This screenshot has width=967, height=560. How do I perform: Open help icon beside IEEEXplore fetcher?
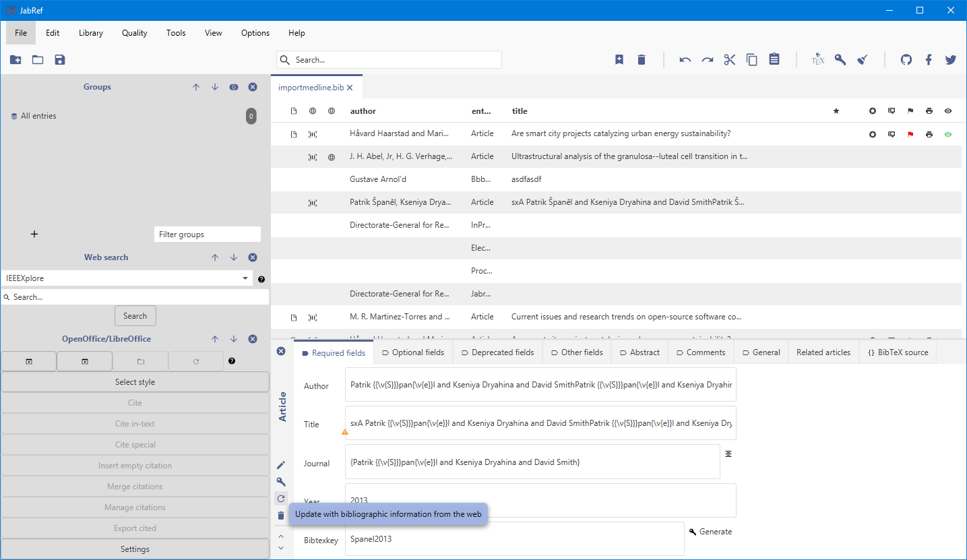point(261,279)
